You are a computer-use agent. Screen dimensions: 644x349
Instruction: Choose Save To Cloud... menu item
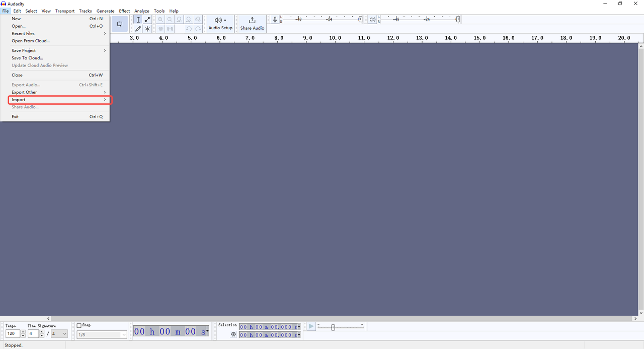point(56,58)
